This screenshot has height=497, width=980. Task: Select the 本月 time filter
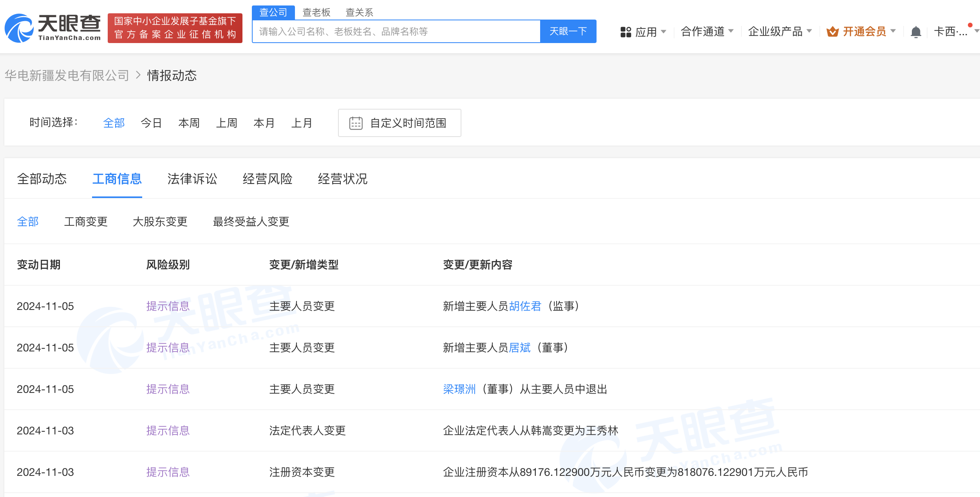pyautogui.click(x=264, y=123)
